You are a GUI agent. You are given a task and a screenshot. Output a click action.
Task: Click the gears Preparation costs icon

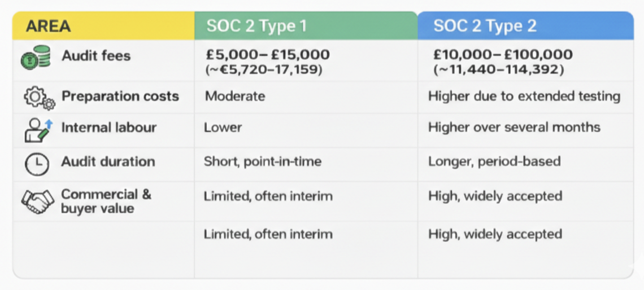pos(38,98)
